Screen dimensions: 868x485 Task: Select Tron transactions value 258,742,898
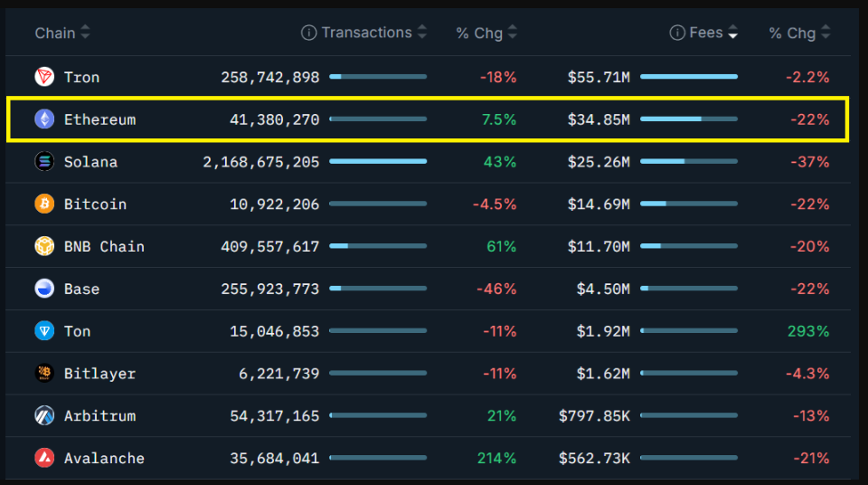(x=270, y=77)
